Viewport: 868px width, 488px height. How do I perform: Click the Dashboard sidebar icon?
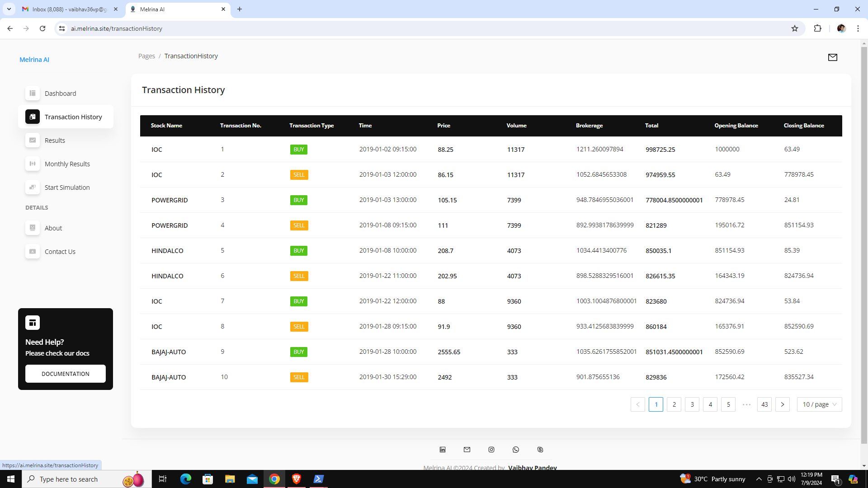(33, 93)
